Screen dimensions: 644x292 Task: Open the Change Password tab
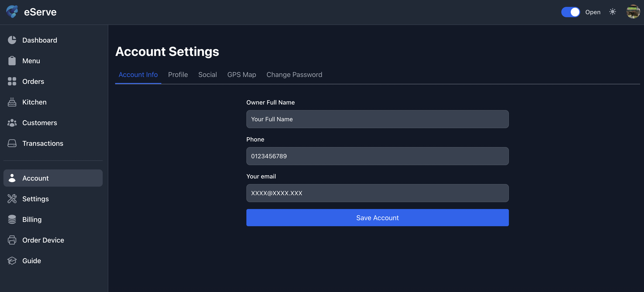(x=294, y=75)
